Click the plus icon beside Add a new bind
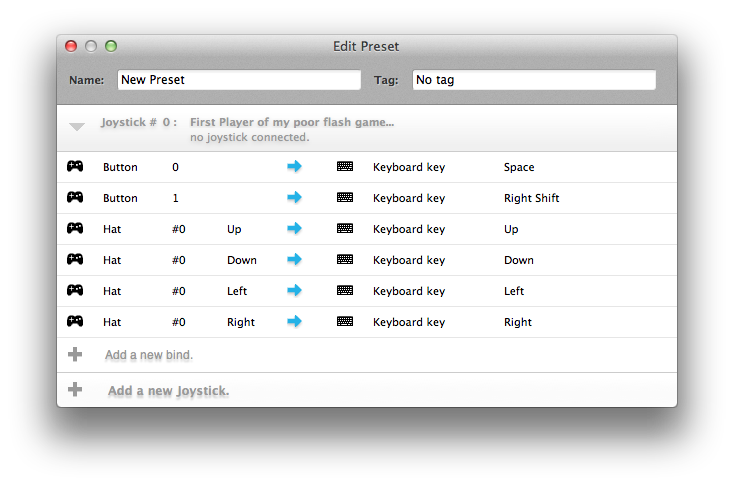 (x=75, y=354)
